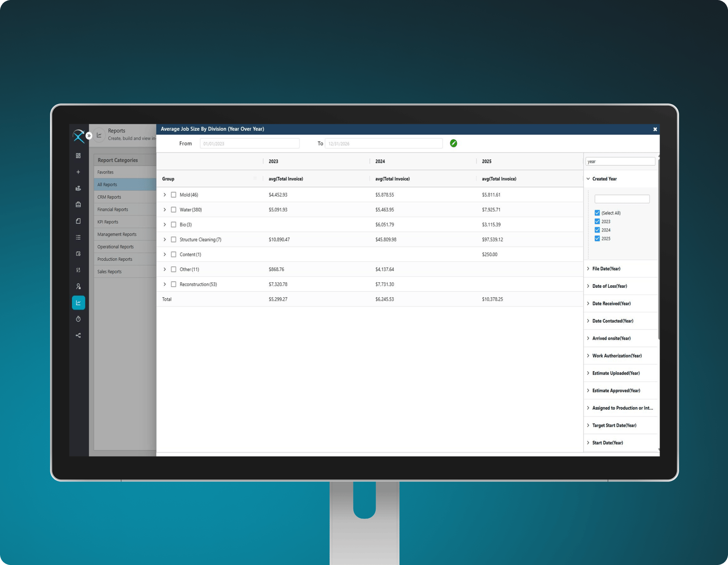
Task: Open the list icon in sidebar
Action: (78, 237)
